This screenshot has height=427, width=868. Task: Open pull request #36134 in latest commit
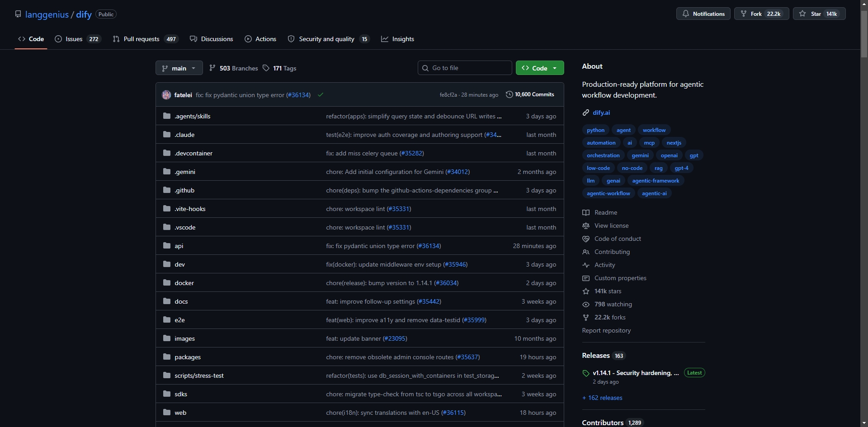click(298, 95)
